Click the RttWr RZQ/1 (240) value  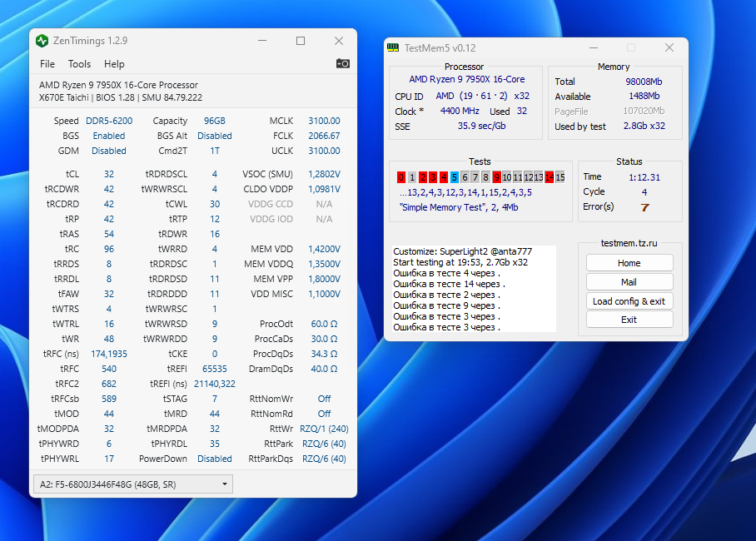(x=324, y=428)
